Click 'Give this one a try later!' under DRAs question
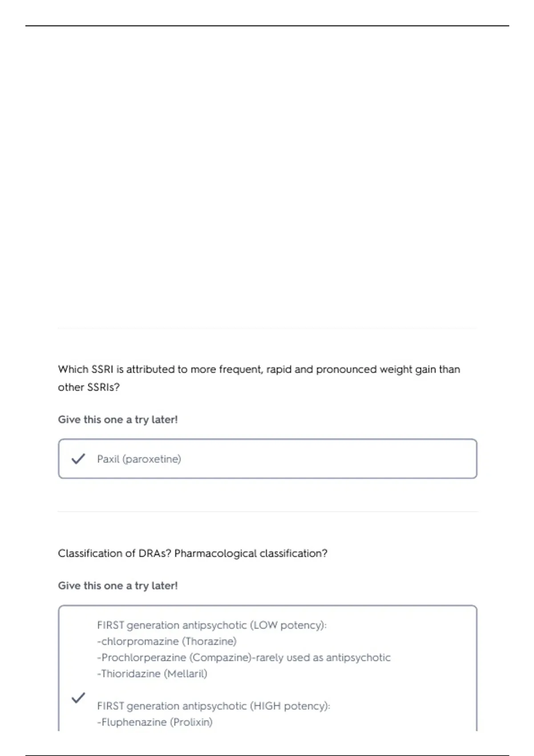Viewport: 534px width, 756px height. (118, 586)
